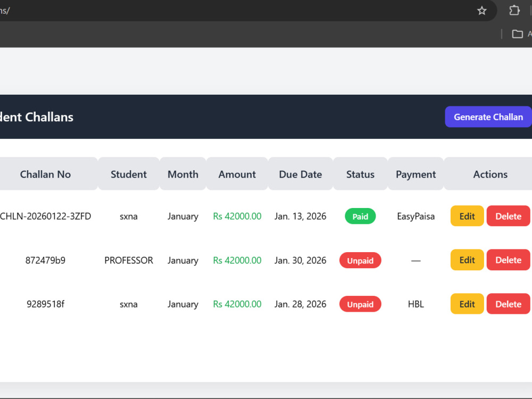Select Unpaid badge for challan 872479b9

pos(360,260)
